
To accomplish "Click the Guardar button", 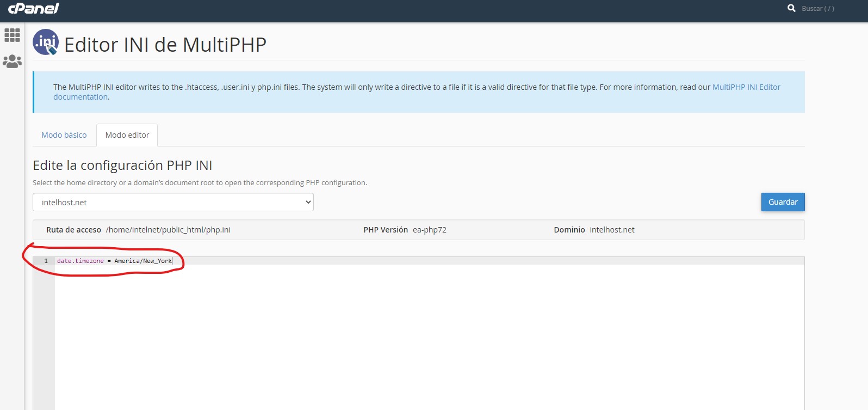I will [783, 202].
